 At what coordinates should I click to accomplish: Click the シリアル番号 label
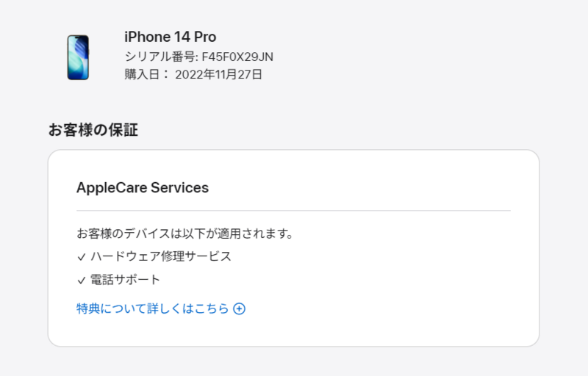(x=159, y=57)
